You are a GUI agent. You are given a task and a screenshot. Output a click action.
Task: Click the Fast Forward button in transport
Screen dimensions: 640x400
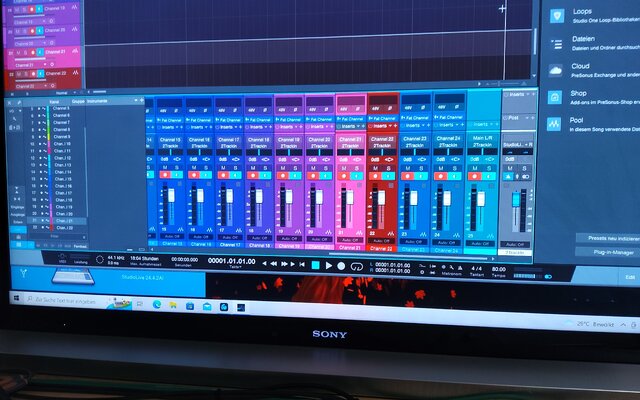tap(284, 264)
